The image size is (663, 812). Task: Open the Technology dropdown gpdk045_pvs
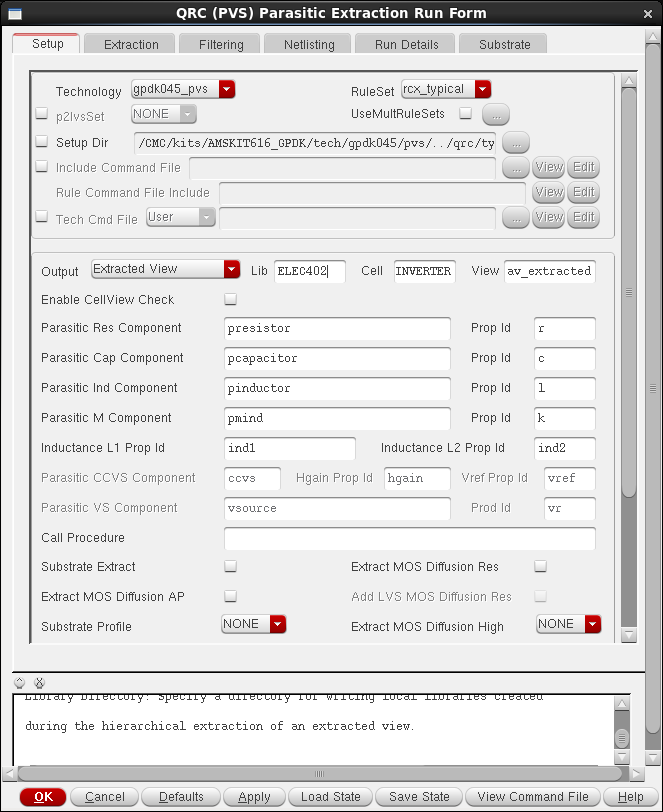tap(183, 89)
